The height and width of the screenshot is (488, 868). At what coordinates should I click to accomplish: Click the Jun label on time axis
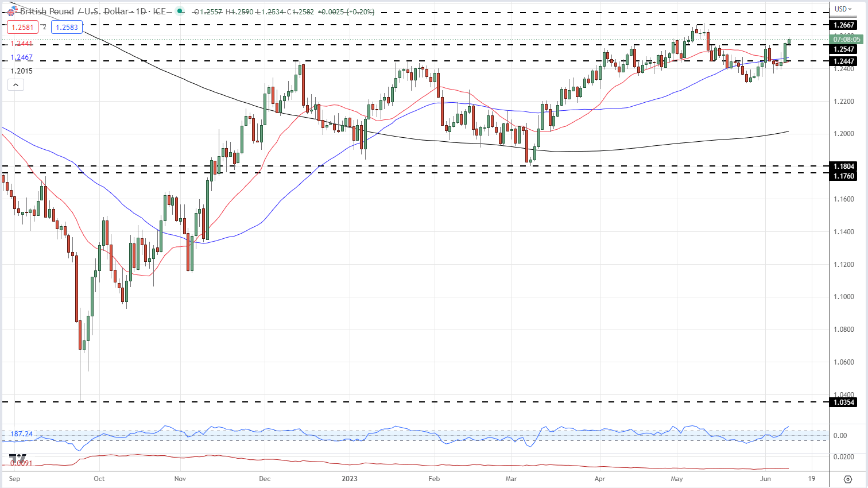coord(765,479)
